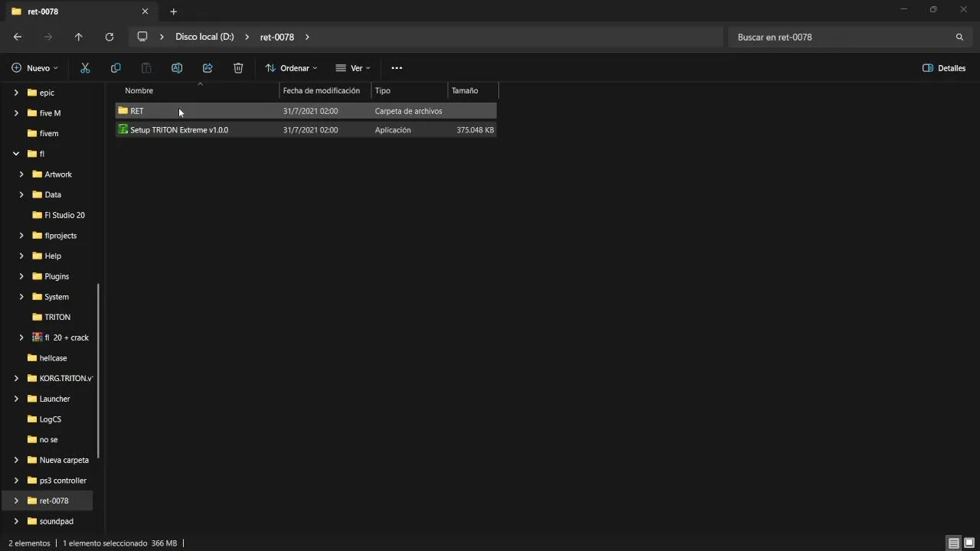Toggle the Detalles details pane
The height and width of the screenshot is (551, 980).
[944, 68]
